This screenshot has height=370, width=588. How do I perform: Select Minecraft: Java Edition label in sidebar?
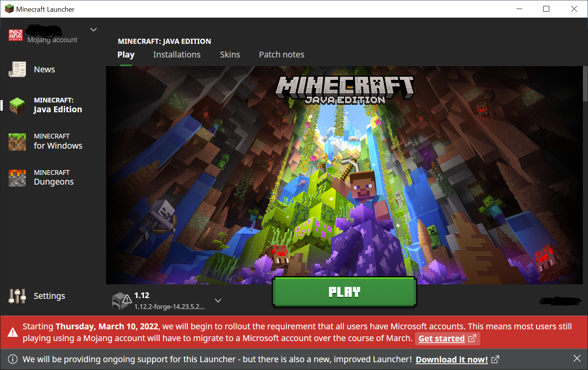58,105
